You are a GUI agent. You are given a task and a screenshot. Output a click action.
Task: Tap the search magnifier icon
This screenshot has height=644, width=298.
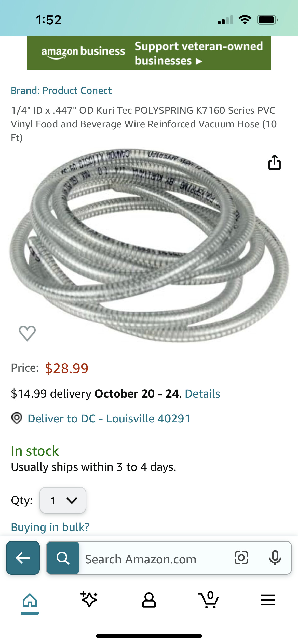click(x=63, y=558)
